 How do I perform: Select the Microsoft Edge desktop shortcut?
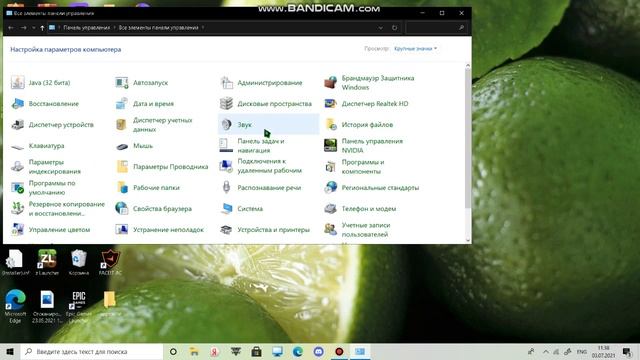pos(15,307)
